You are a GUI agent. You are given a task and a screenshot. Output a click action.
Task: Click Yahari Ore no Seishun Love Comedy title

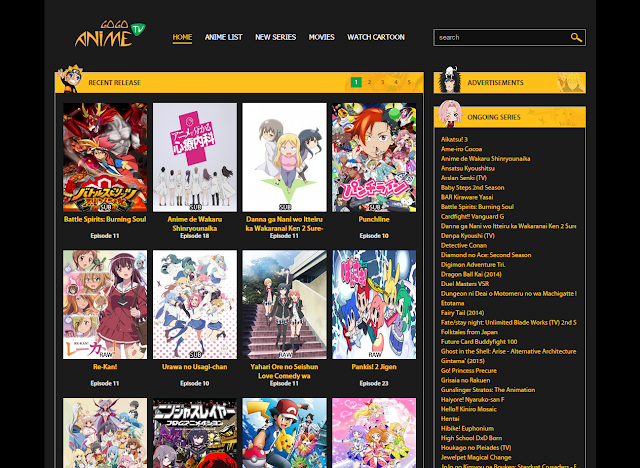(284, 371)
